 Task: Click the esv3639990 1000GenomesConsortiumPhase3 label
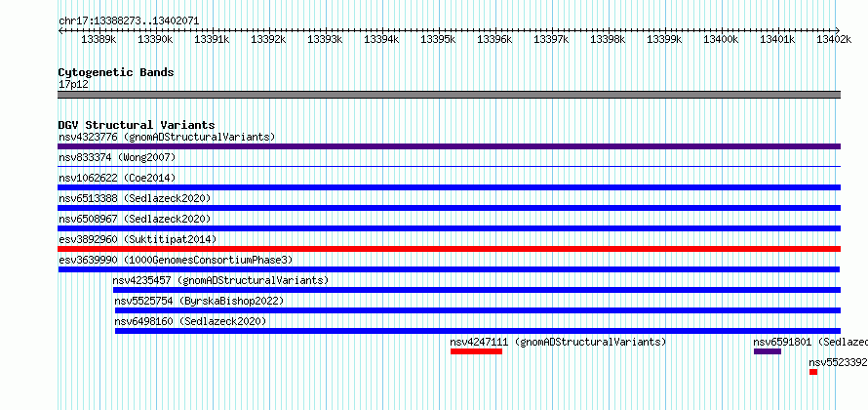point(176,260)
